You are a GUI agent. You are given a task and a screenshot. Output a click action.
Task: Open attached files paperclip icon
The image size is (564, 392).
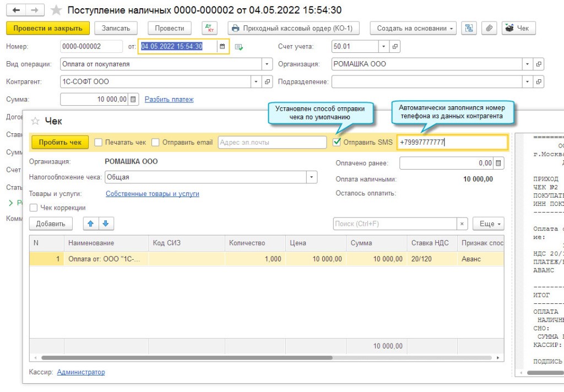pyautogui.click(x=489, y=28)
